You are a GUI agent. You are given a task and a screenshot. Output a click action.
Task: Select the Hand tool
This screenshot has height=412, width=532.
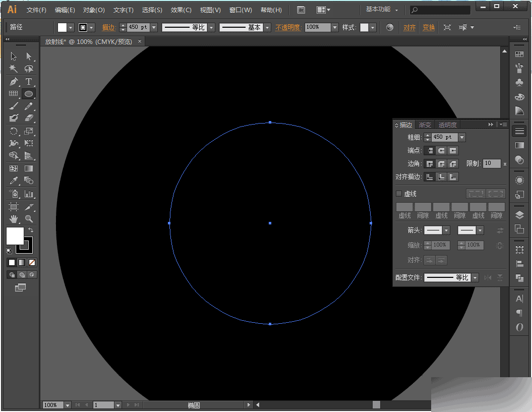click(x=14, y=219)
